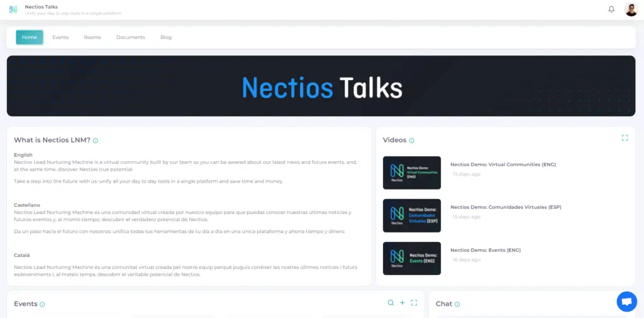Click the Chat panel heading text
The width and height of the screenshot is (644, 318).
tap(444, 304)
